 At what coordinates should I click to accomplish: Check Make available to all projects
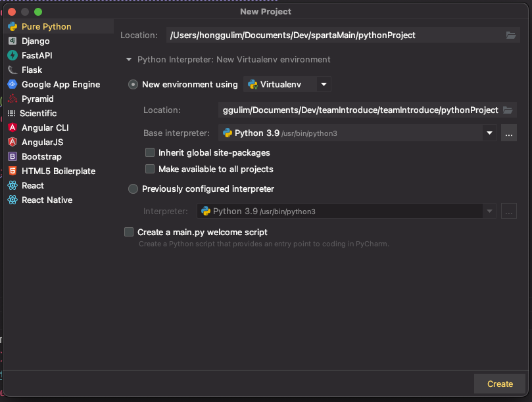150,169
